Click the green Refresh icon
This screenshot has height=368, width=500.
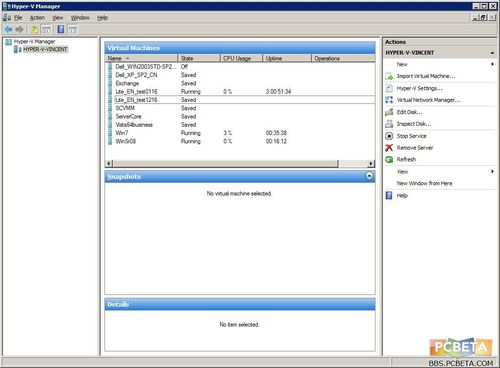(x=389, y=159)
